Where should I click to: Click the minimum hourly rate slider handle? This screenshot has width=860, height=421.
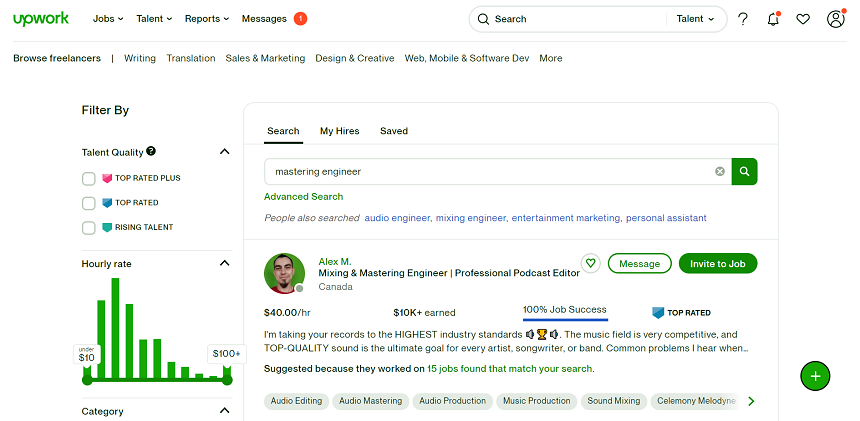point(87,380)
